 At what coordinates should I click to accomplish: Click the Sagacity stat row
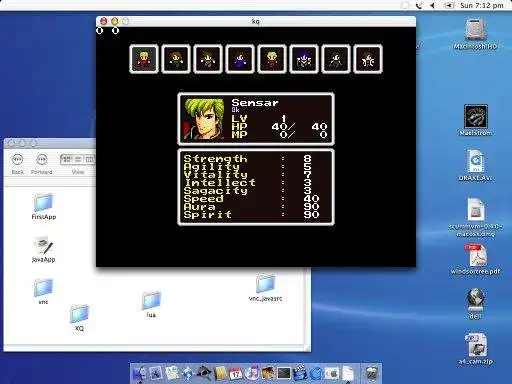[x=252, y=191]
